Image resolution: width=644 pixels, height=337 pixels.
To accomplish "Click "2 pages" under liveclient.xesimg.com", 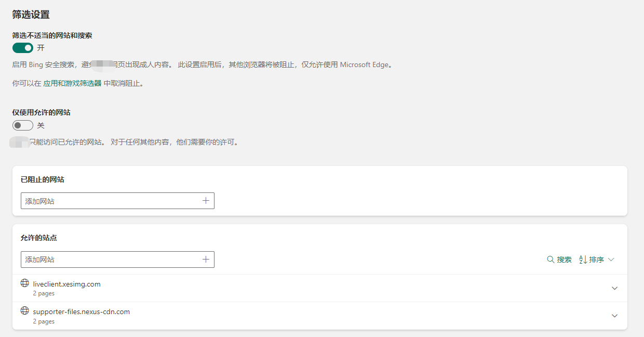I will [x=44, y=293].
